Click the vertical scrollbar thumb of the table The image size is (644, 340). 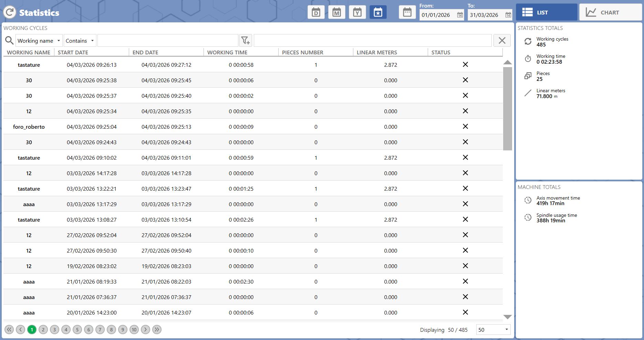[508, 109]
